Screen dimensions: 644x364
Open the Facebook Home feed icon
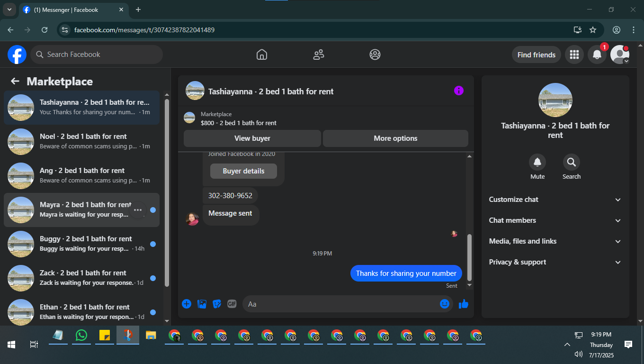(262, 55)
